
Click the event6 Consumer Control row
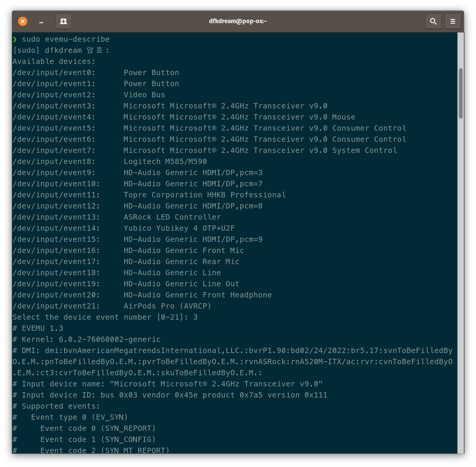point(209,139)
